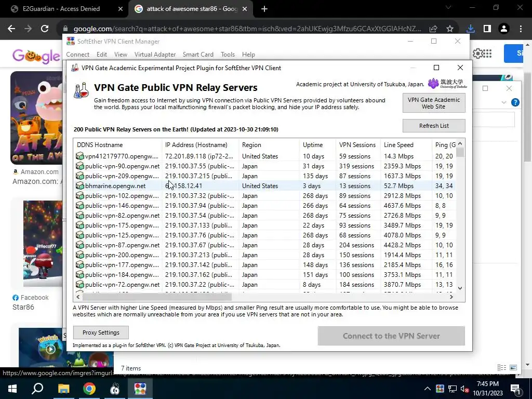Click the 4078.0 Mbps line speed cell
532x399 pixels.
tap(402, 235)
